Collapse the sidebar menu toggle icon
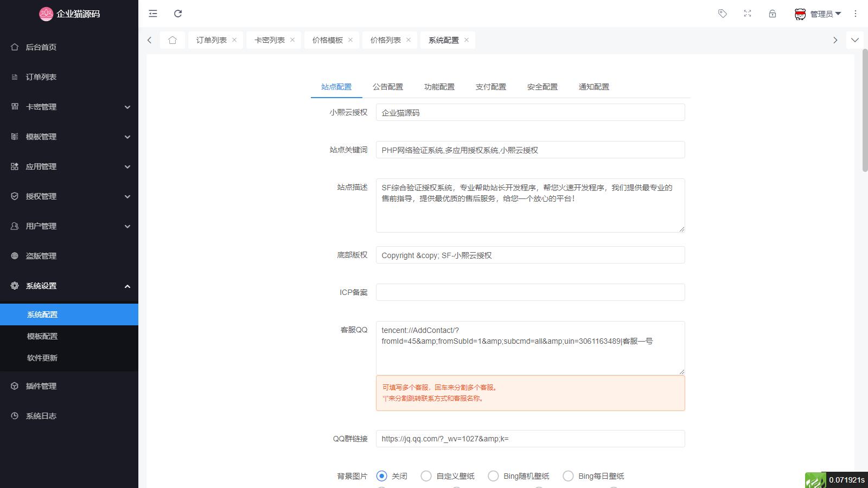This screenshot has width=868, height=488. (x=153, y=14)
